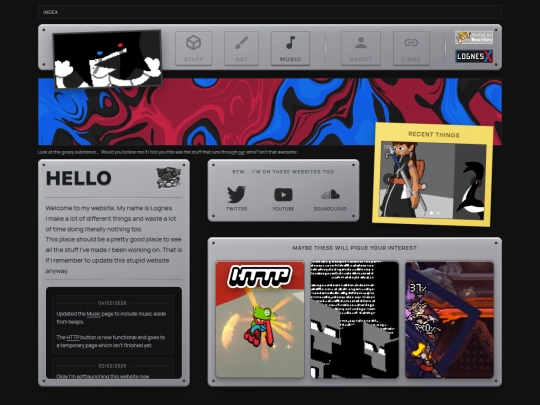Follow the Music link in the update log
Viewport: 540px width, 405px height.
[93, 314]
